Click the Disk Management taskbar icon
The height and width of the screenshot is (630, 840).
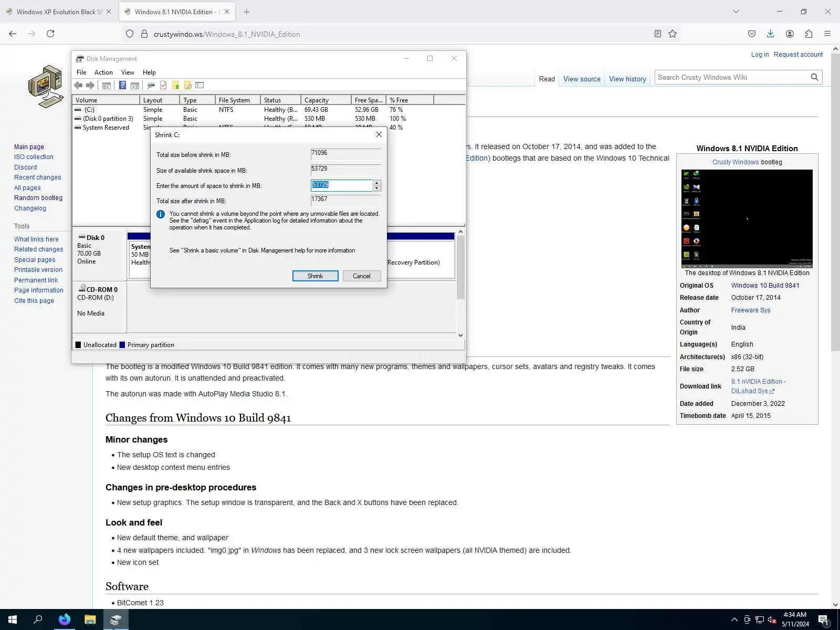(x=115, y=619)
